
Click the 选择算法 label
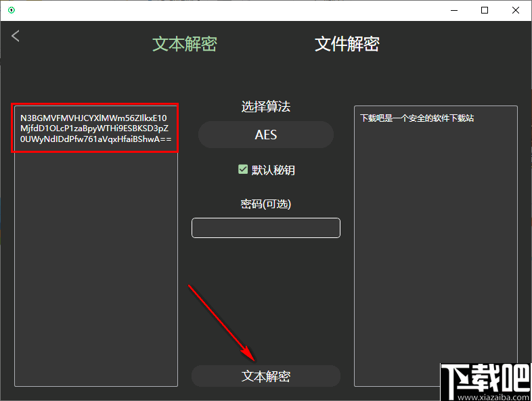coord(265,106)
